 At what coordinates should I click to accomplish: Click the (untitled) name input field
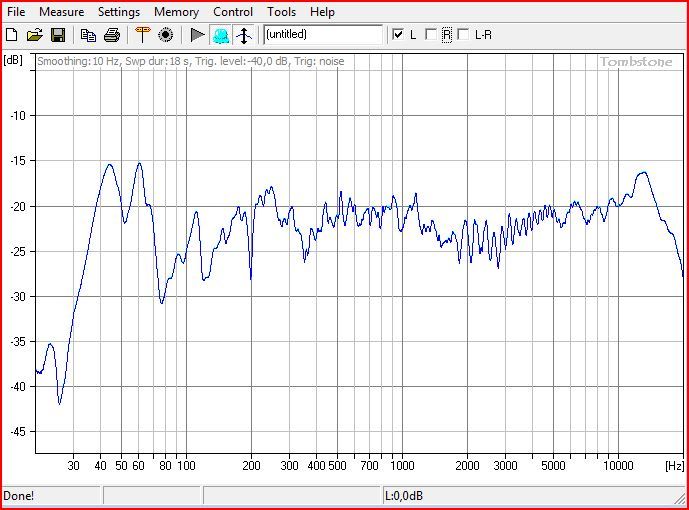point(322,35)
